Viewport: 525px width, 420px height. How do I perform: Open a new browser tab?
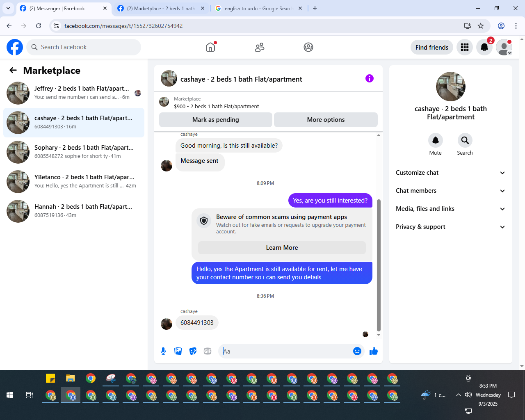(x=315, y=8)
